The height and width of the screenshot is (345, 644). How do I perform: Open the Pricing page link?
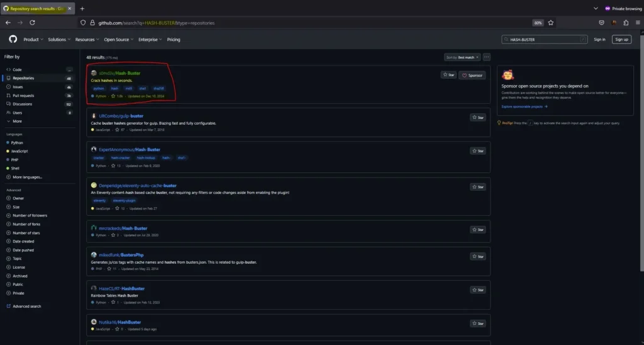click(174, 40)
